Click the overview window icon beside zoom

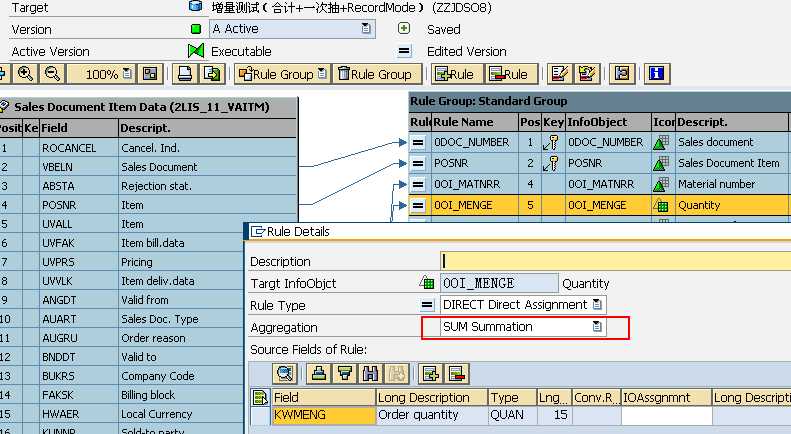click(150, 74)
